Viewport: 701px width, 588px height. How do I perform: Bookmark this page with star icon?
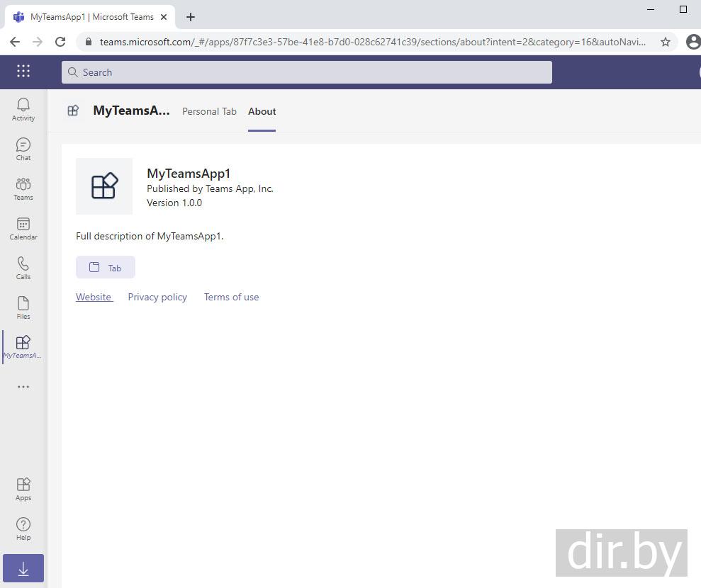[x=665, y=42]
